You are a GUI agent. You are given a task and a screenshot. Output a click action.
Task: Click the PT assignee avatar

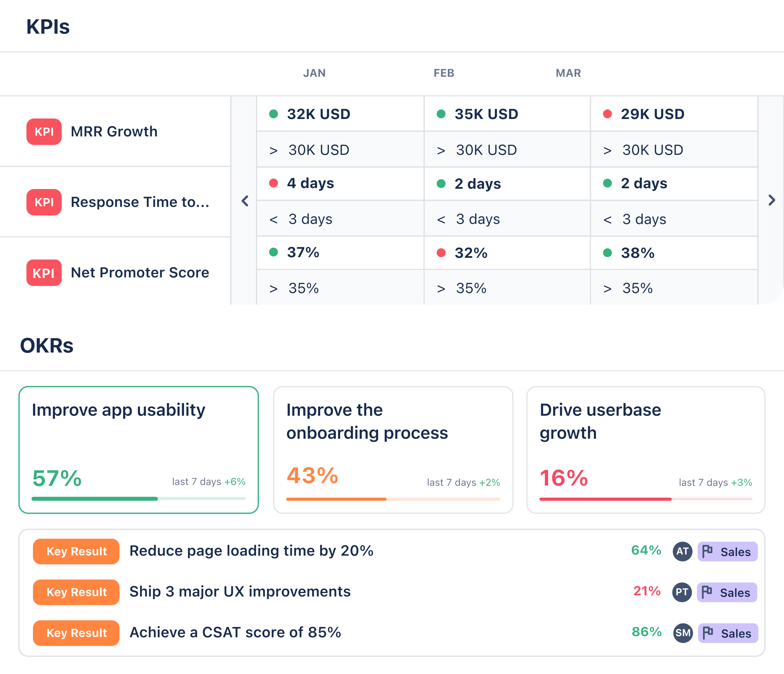coord(682,592)
